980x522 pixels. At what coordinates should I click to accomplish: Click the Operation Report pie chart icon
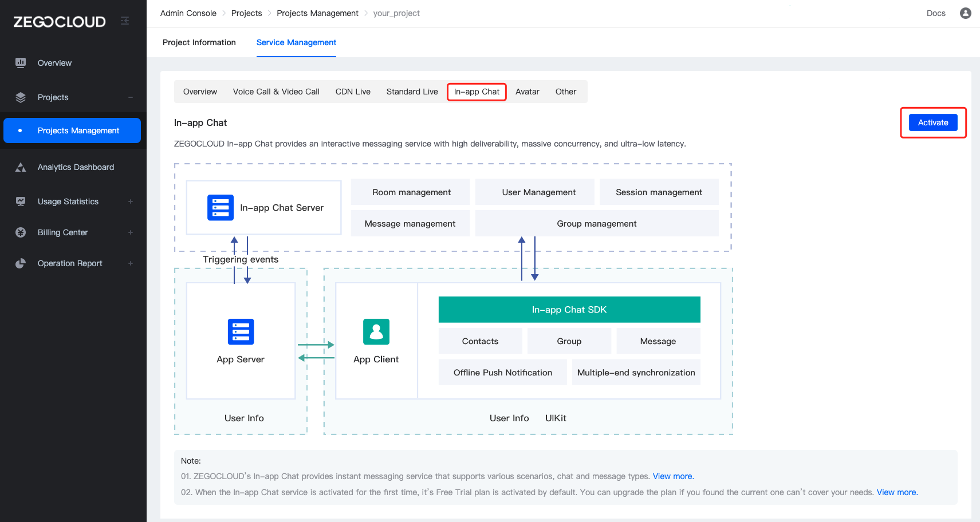[x=21, y=263]
